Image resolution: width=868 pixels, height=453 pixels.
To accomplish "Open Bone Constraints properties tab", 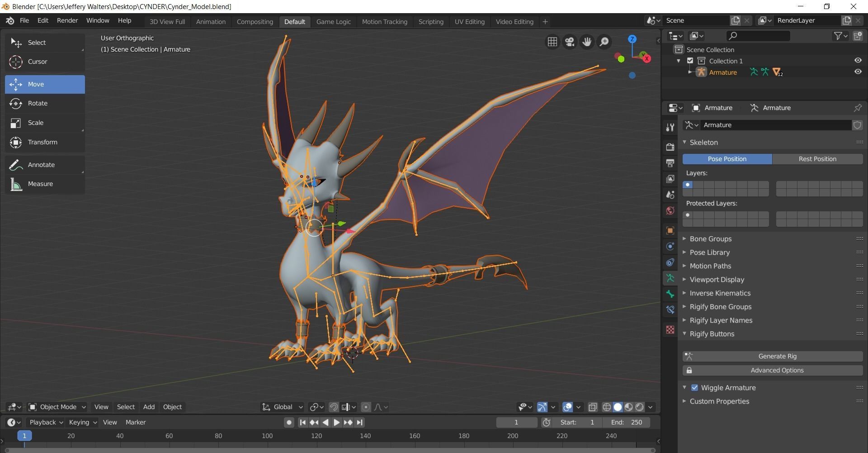I will (670, 310).
